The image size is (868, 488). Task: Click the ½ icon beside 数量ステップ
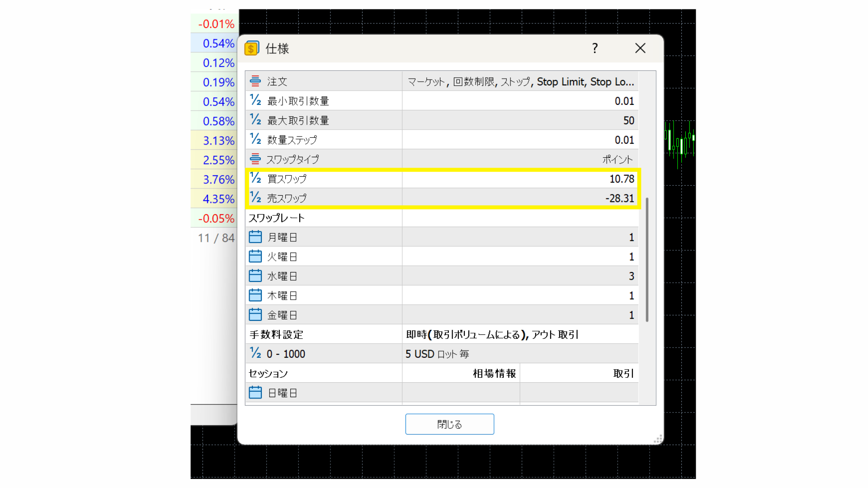[x=255, y=140]
